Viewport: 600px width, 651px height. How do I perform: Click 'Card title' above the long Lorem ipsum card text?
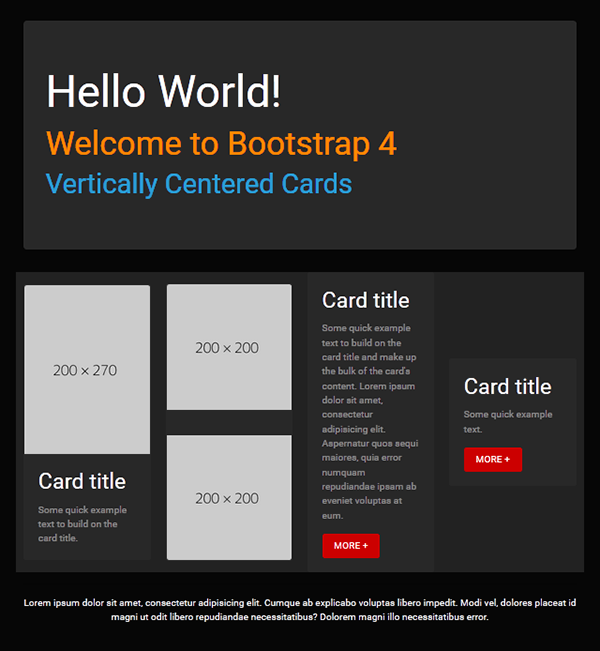click(x=366, y=300)
